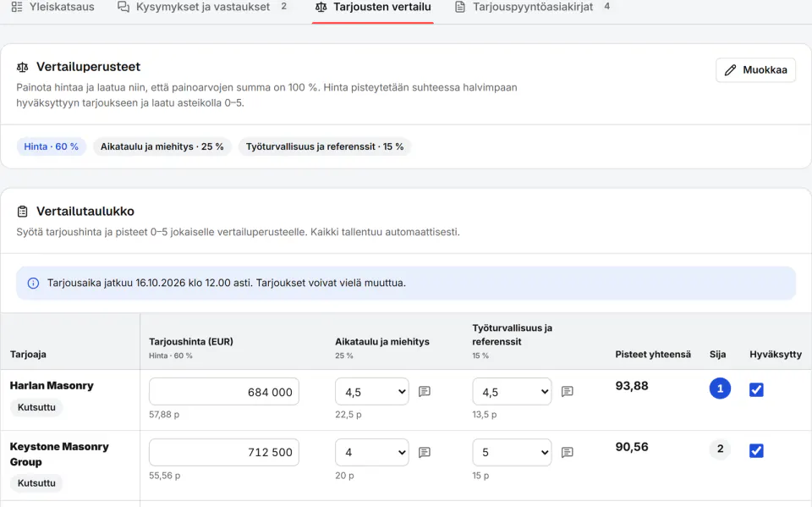Image resolution: width=812 pixels, height=507 pixels.
Task: Open Keystone Masonry Työturvallisuus score dropdown
Action: (512, 452)
